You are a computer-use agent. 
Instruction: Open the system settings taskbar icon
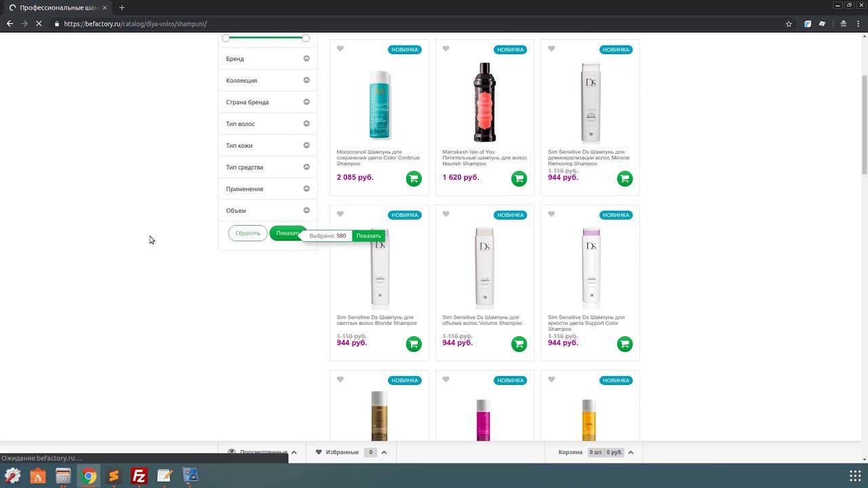click(12, 476)
